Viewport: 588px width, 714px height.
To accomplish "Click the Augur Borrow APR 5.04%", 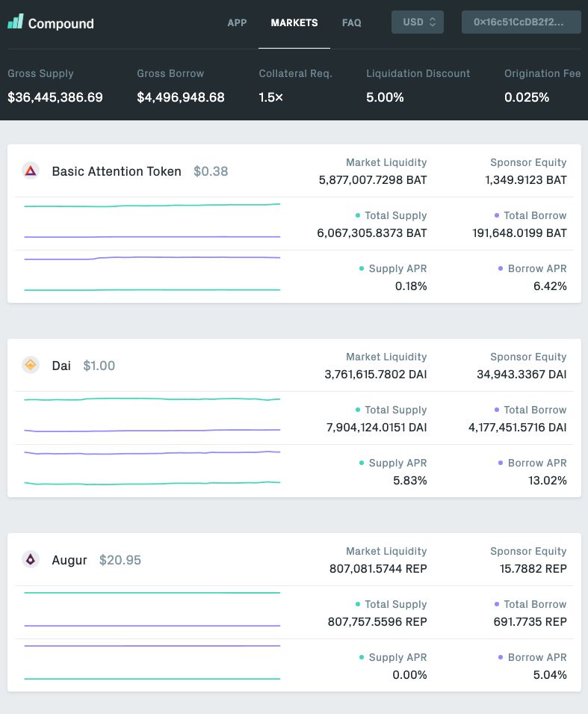I will pos(550,675).
